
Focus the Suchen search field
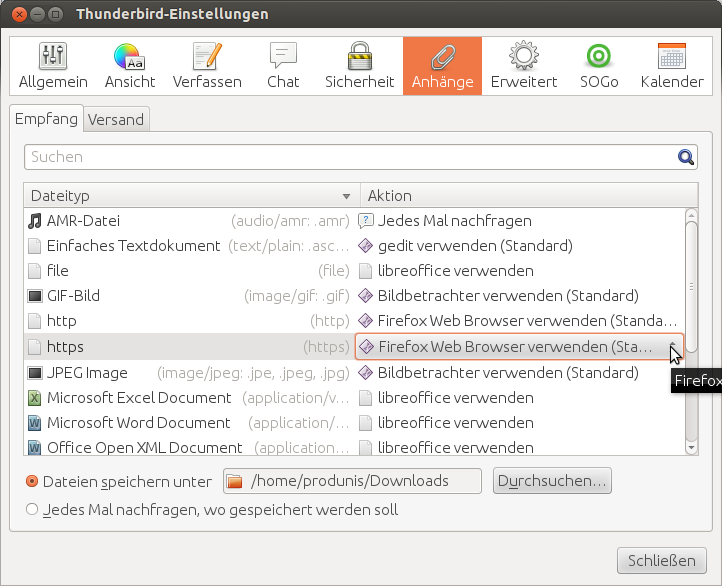[361, 157]
